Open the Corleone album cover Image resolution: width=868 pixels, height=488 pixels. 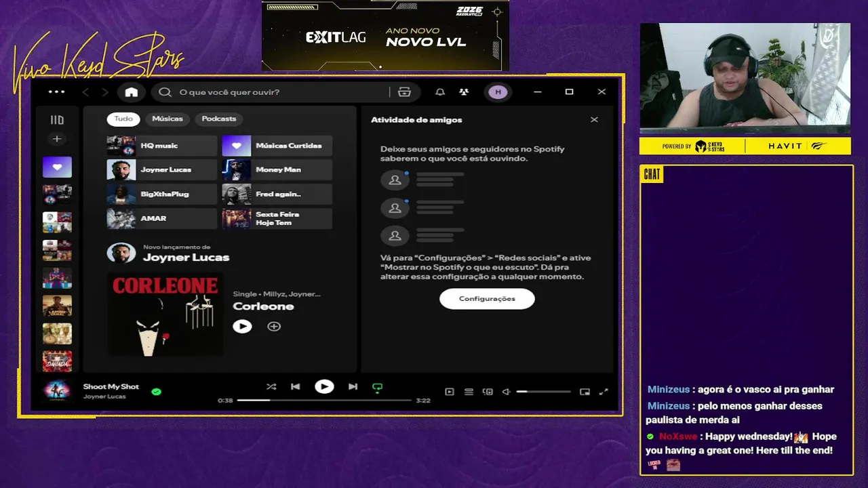pyautogui.click(x=165, y=314)
